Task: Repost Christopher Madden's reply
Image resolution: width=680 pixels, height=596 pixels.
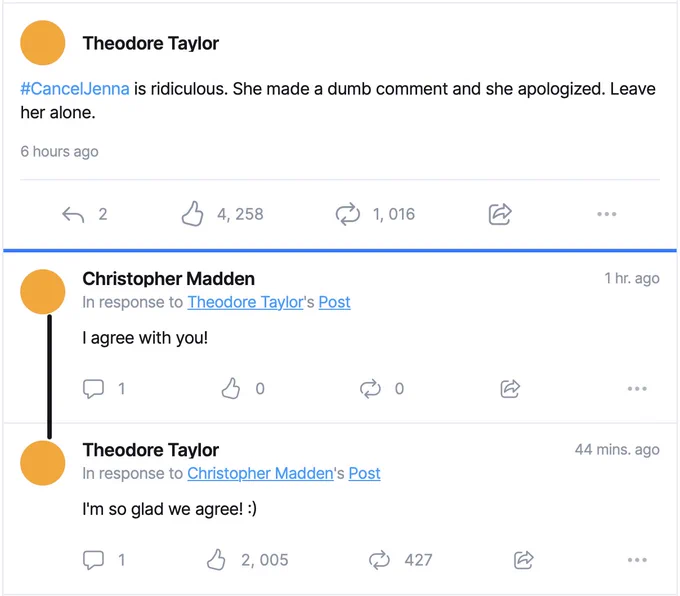Action: coord(370,389)
